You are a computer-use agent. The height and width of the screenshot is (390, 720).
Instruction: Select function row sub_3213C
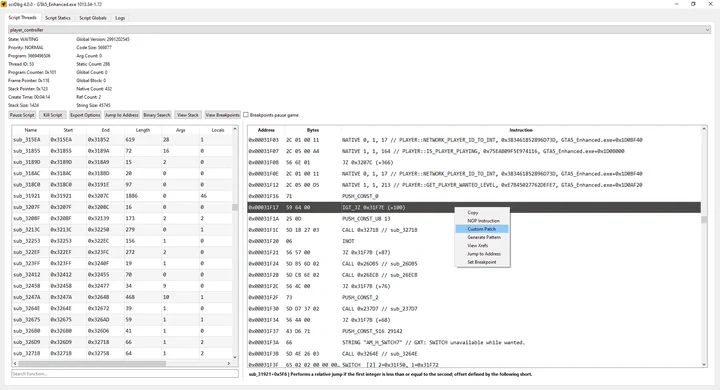122,230
